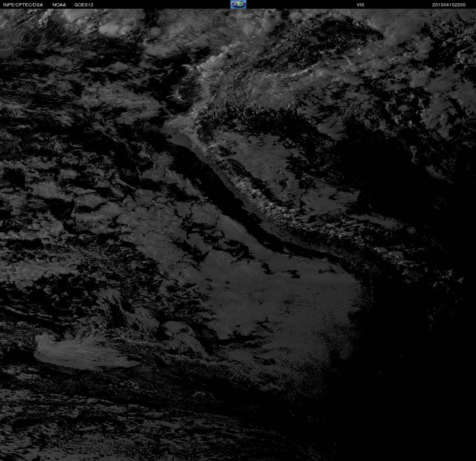
Task: Click the CPTEC logo in the header
Action: pos(238,4)
